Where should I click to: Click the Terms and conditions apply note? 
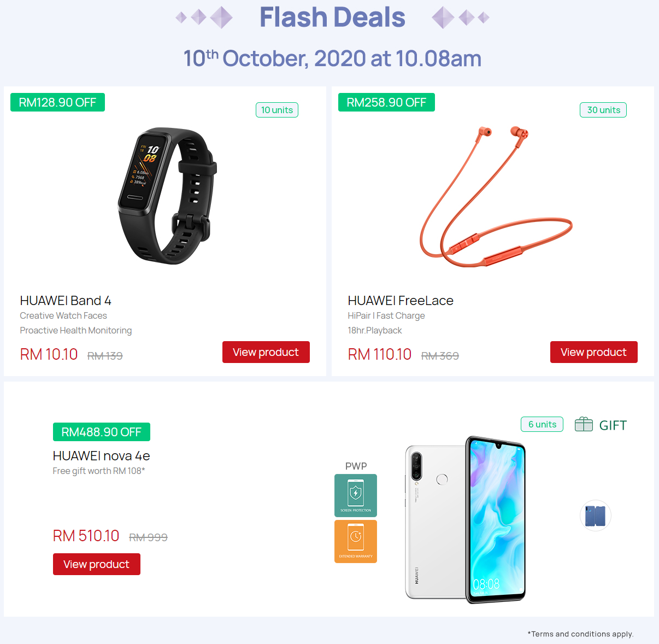click(580, 634)
